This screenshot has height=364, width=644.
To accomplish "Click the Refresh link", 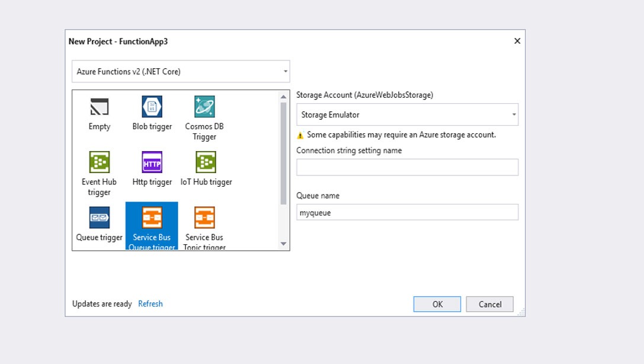I will (x=150, y=304).
